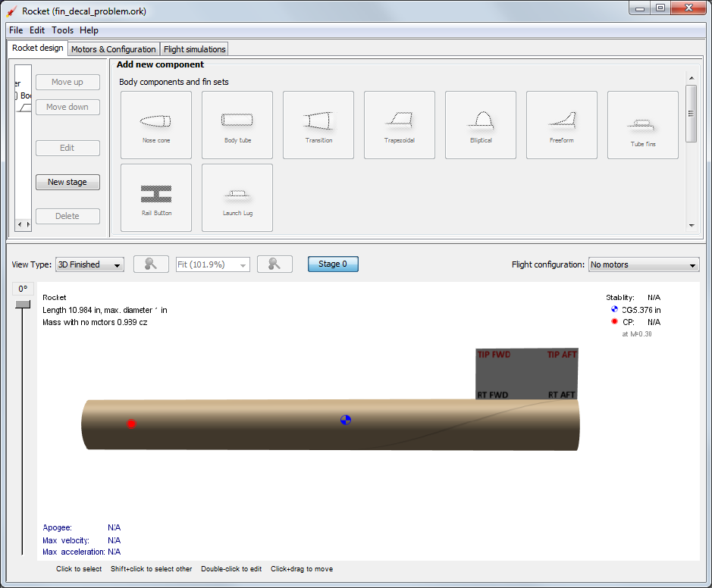
Task: Open the zoom-in magnifier next to View Type
Action: pyautogui.click(x=150, y=264)
